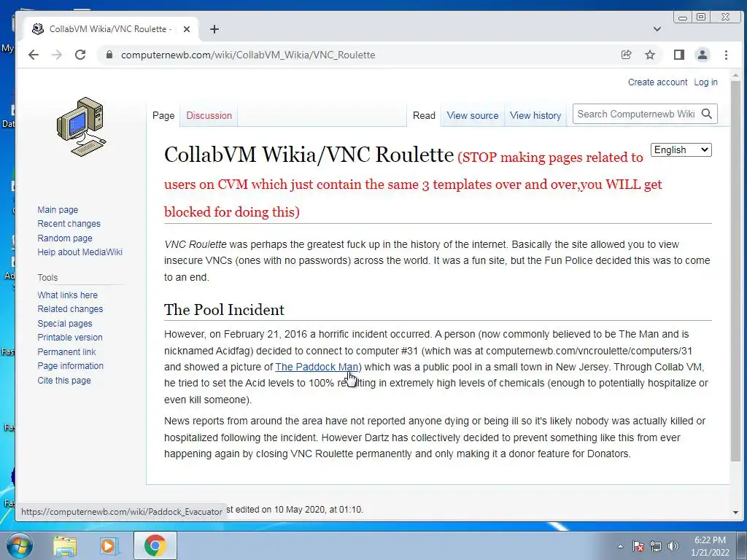This screenshot has height=560, width=747.
Task: Click the Log in link
Action: [x=705, y=82]
